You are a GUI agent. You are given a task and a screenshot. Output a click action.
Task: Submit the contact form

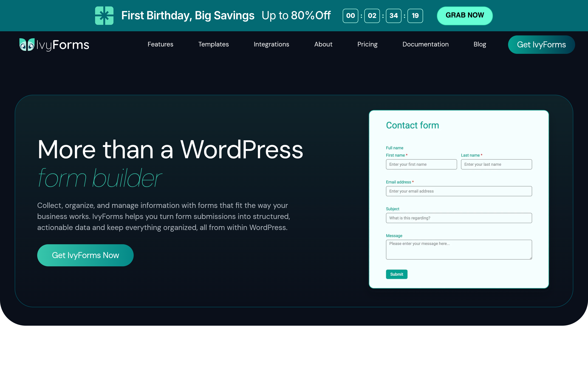click(396, 274)
